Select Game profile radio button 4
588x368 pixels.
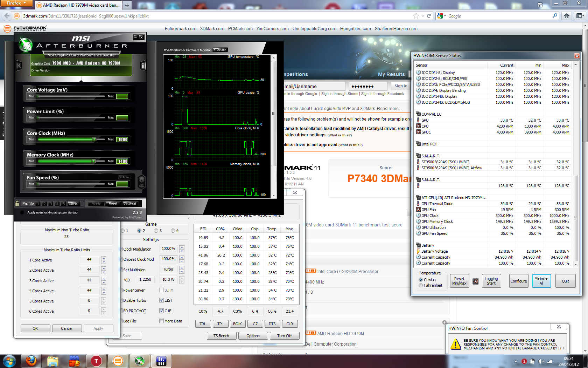click(x=173, y=231)
